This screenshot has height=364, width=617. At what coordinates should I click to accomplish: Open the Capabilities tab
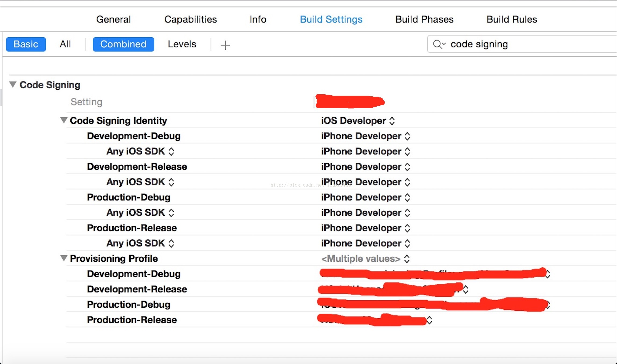click(191, 19)
